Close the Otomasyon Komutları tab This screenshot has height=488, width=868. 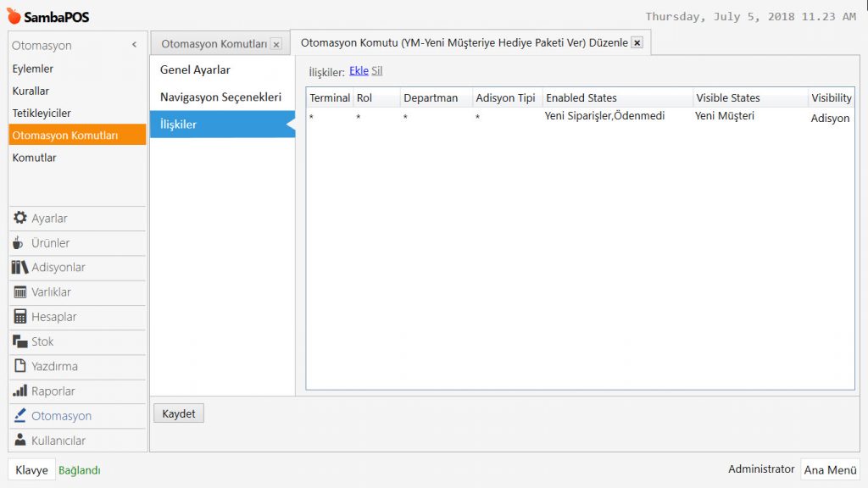click(276, 44)
